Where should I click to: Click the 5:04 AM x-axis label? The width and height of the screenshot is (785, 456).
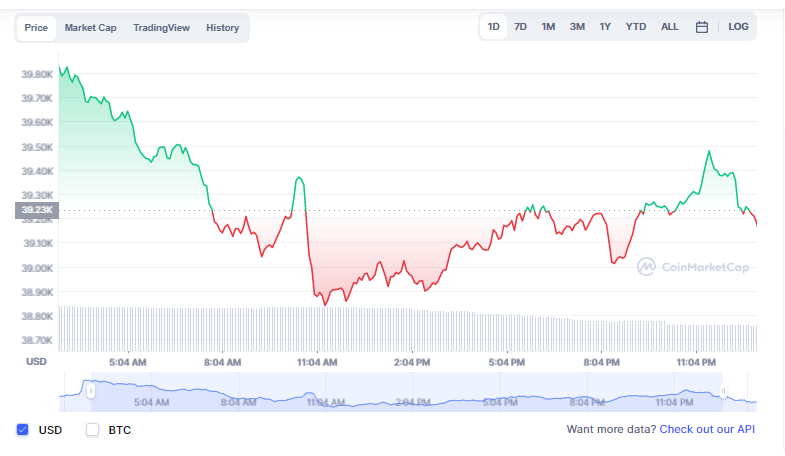[128, 362]
